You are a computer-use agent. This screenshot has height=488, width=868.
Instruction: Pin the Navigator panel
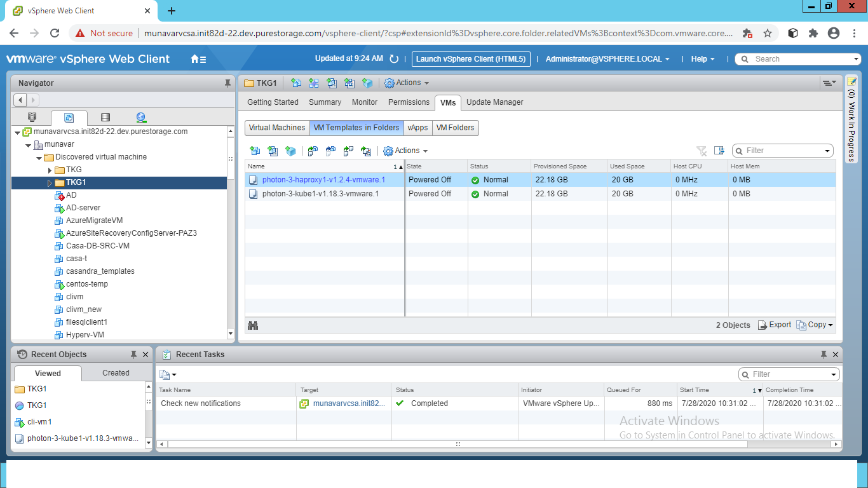(227, 83)
